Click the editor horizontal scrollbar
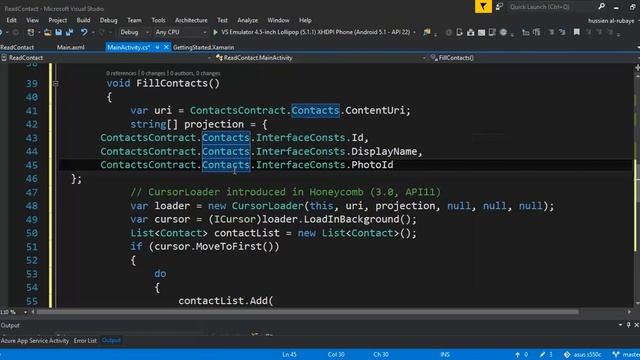The height and width of the screenshot is (360, 640). coord(307,312)
